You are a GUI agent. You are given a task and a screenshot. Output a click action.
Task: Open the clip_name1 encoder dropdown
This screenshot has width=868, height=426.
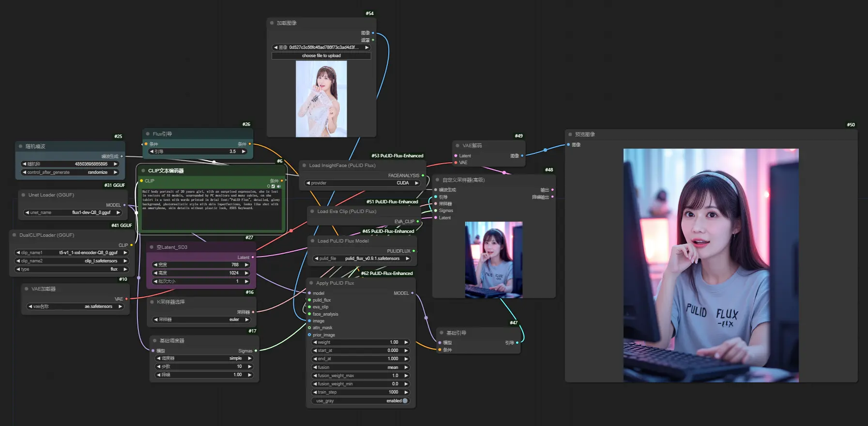[72, 253]
